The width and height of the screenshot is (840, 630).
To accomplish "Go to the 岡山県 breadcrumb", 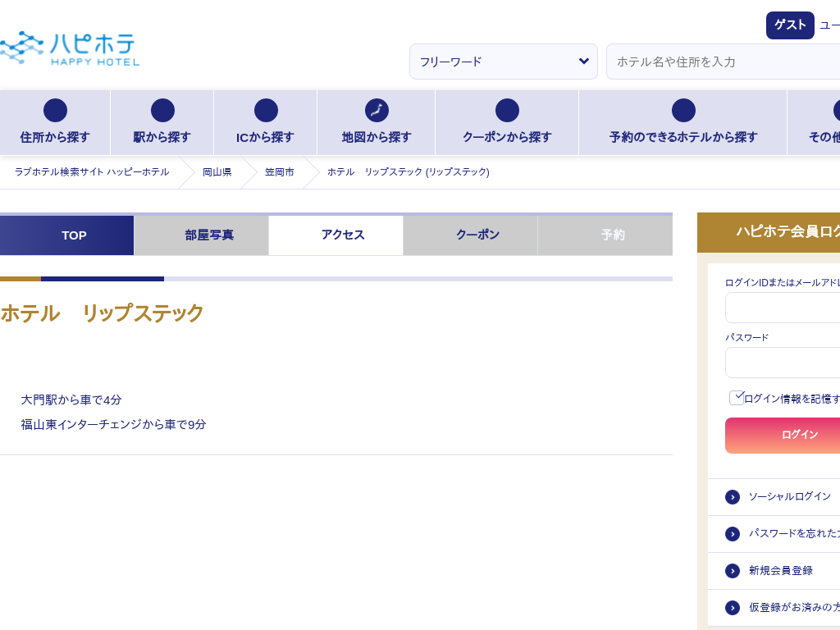I will pos(217,172).
